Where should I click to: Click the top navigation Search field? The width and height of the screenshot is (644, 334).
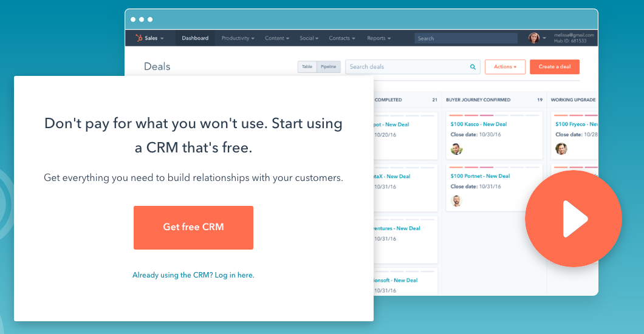point(466,38)
